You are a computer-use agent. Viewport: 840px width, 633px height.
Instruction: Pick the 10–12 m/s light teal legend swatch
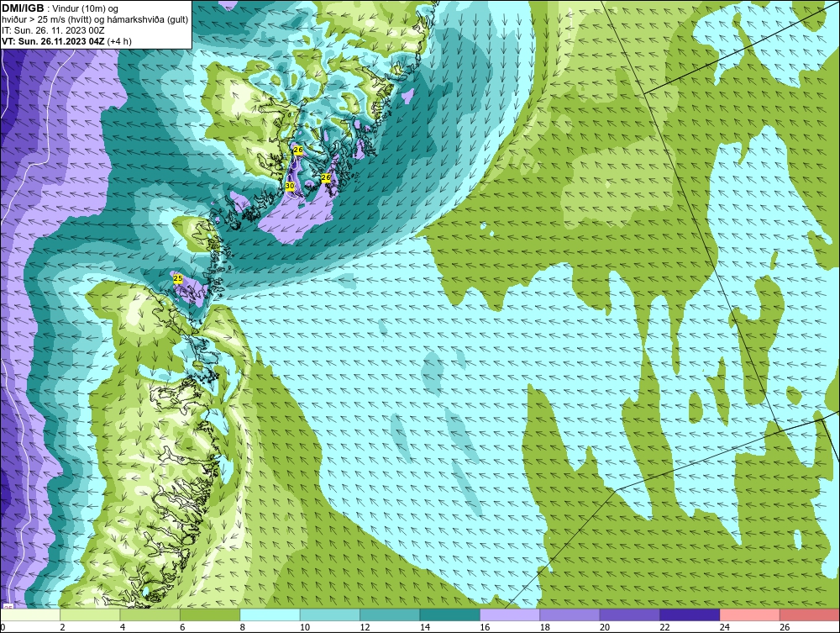pos(330,615)
